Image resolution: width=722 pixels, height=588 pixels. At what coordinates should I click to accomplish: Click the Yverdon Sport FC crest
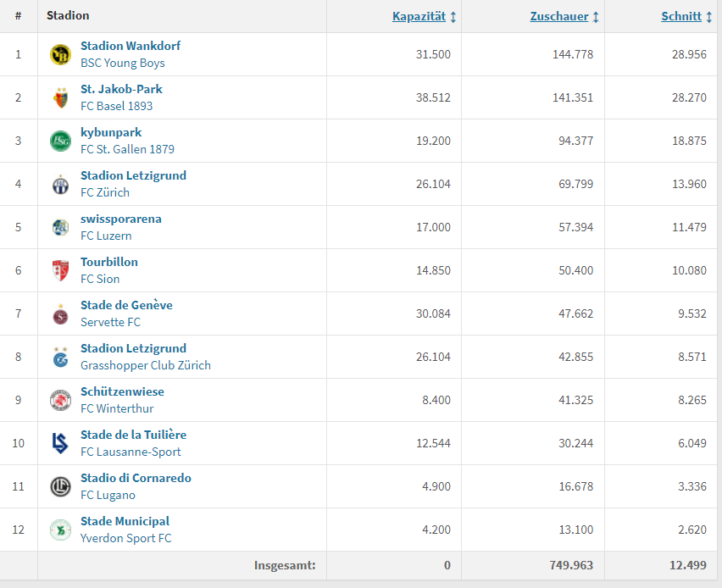pyautogui.click(x=60, y=530)
